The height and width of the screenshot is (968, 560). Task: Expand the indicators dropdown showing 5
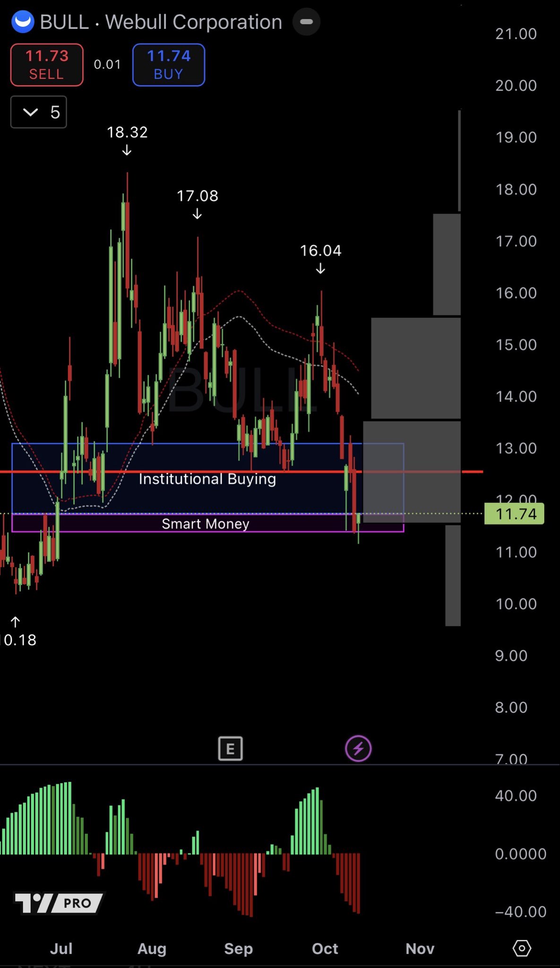(39, 112)
